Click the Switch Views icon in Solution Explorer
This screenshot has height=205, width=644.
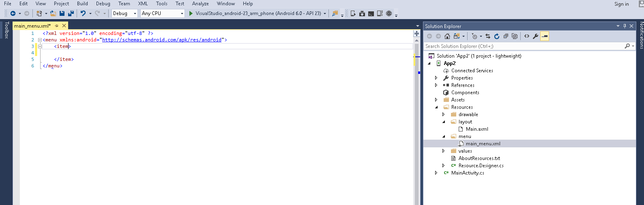(x=457, y=36)
